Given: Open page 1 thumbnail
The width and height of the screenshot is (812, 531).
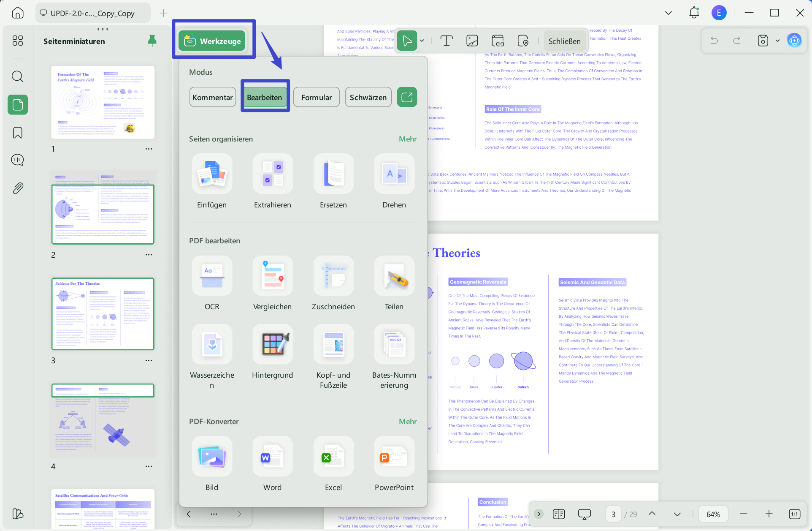Looking at the screenshot, I should pos(103,102).
